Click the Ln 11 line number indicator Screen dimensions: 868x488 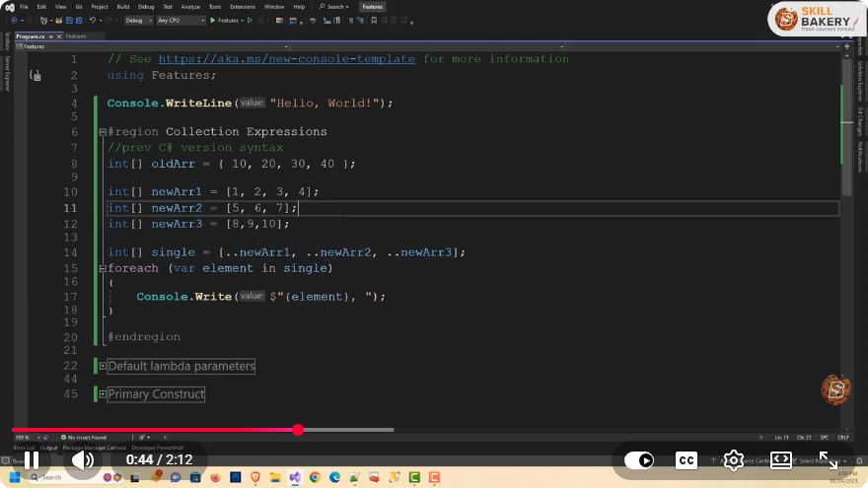pyautogui.click(x=781, y=437)
